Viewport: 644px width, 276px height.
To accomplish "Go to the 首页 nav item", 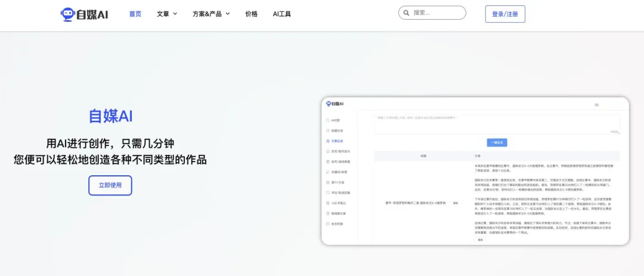I will (135, 14).
